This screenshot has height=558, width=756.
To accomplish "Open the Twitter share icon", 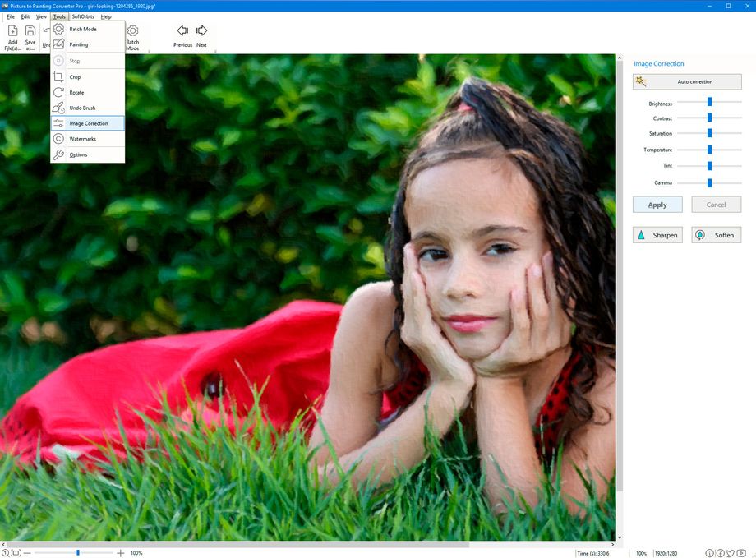I will (731, 553).
